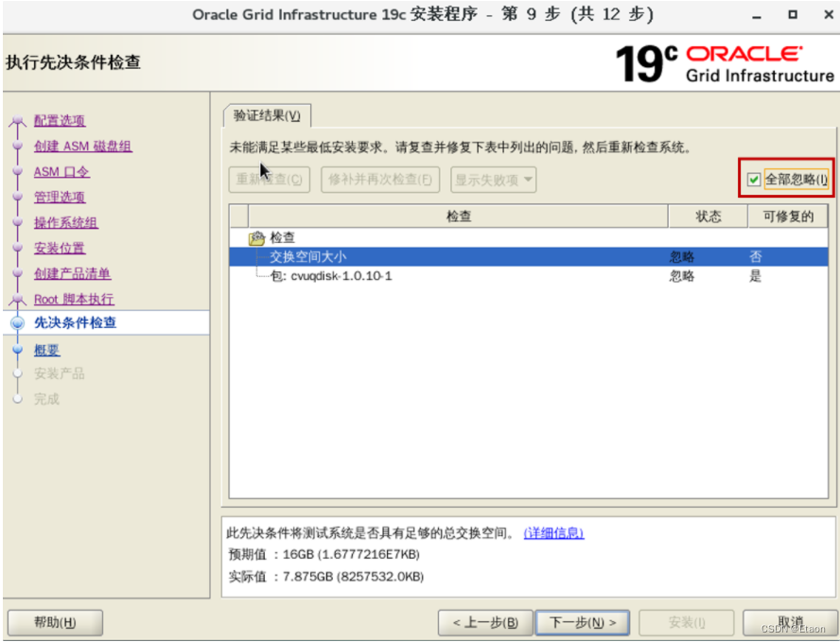The width and height of the screenshot is (840, 642).
Task: Click the 可修复的 column header
Action: point(788,217)
